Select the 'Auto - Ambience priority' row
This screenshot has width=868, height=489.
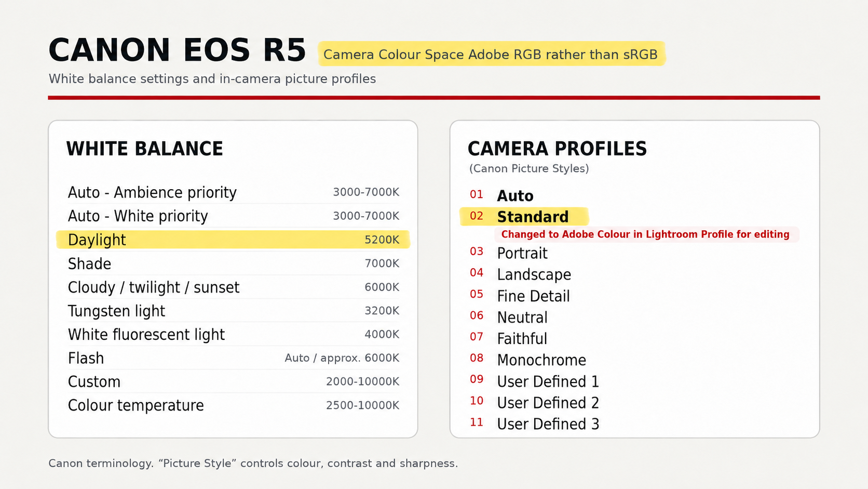(233, 192)
